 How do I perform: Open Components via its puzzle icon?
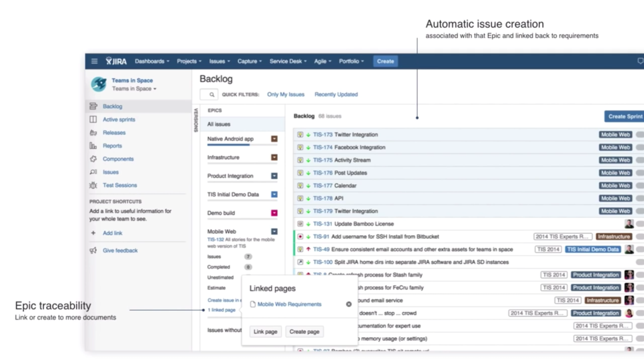coord(93,159)
